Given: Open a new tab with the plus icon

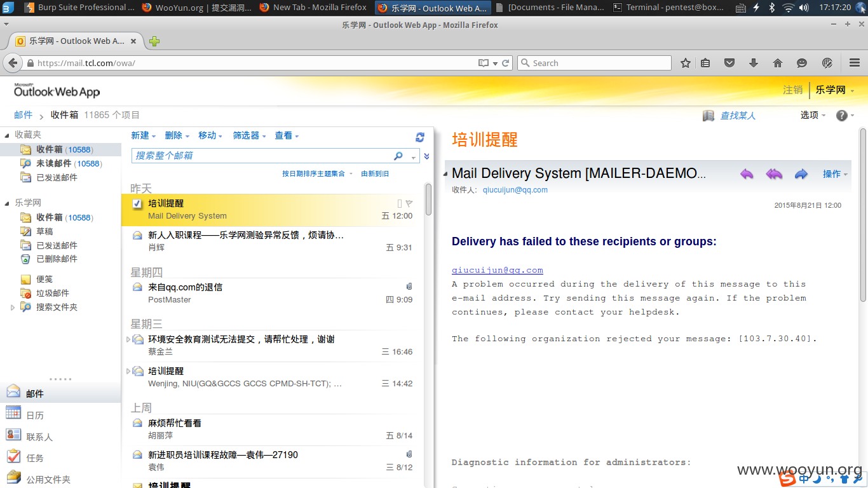Looking at the screenshot, I should pyautogui.click(x=154, y=41).
